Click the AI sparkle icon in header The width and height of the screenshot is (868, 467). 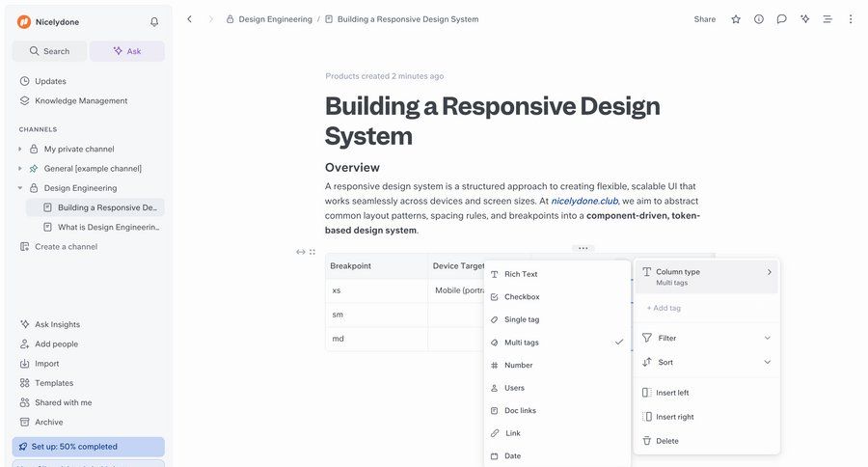click(804, 19)
